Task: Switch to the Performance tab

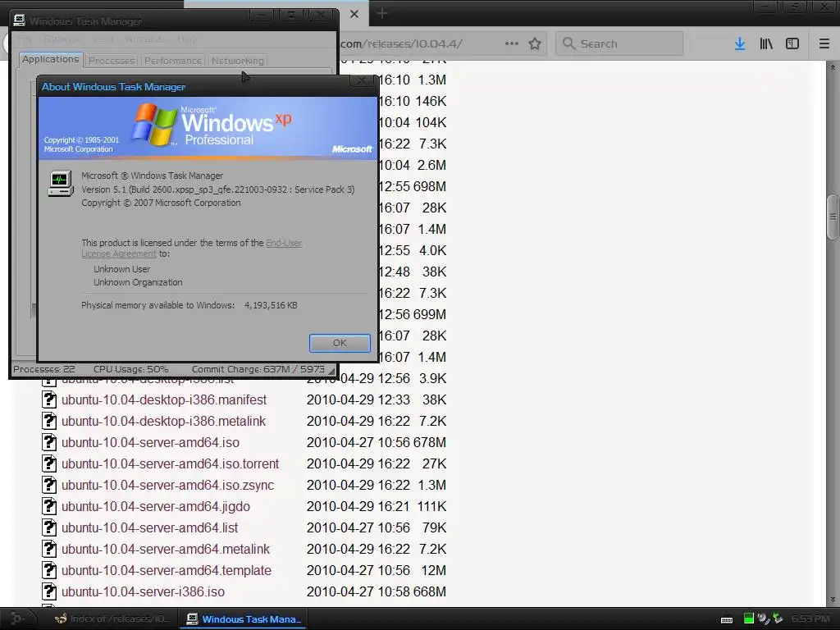Action: point(172,61)
